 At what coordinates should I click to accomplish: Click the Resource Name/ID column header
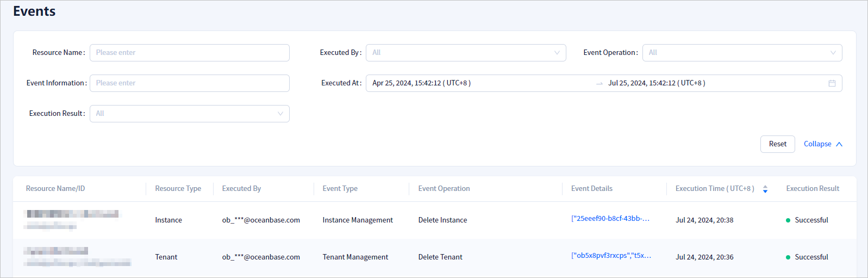pyautogui.click(x=55, y=189)
